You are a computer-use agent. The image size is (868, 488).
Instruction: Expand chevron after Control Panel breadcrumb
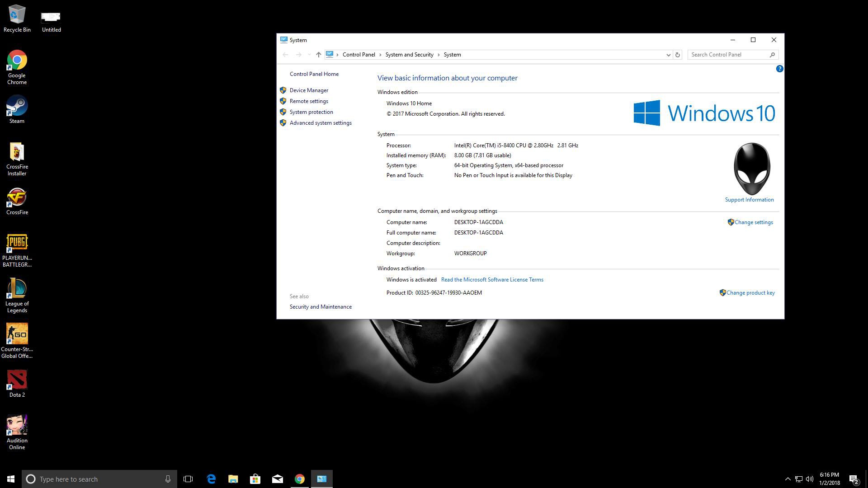(380, 55)
